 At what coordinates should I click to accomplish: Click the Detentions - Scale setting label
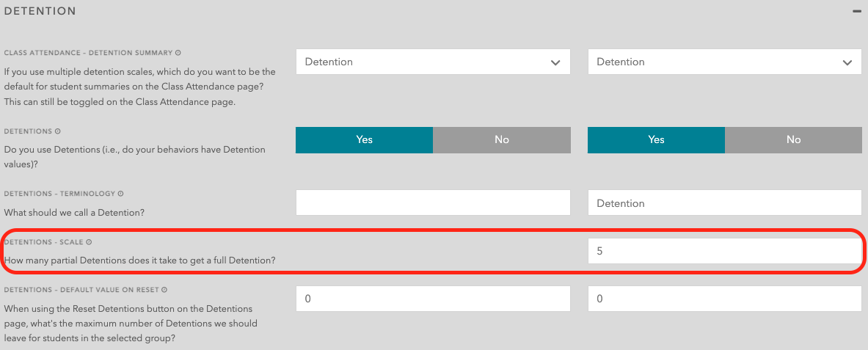tap(43, 241)
